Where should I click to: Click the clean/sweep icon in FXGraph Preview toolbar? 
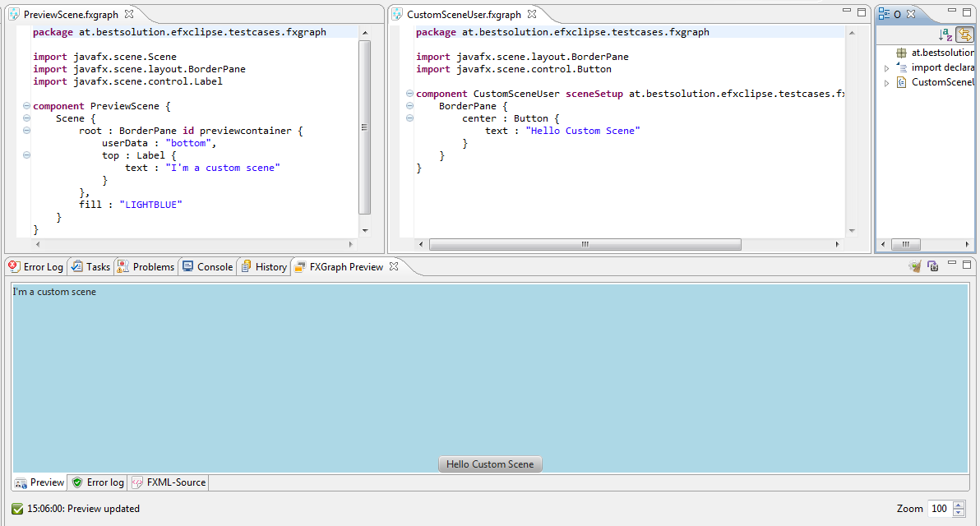tap(914, 266)
